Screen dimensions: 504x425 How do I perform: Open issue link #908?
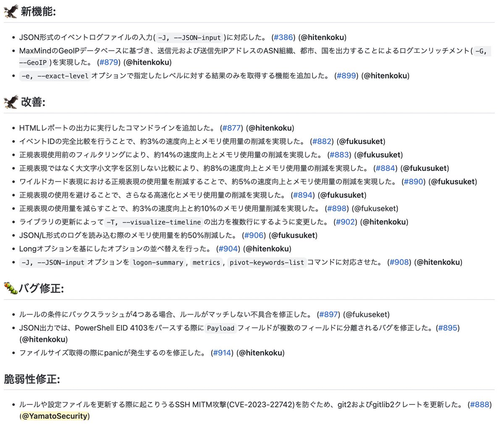399,262
